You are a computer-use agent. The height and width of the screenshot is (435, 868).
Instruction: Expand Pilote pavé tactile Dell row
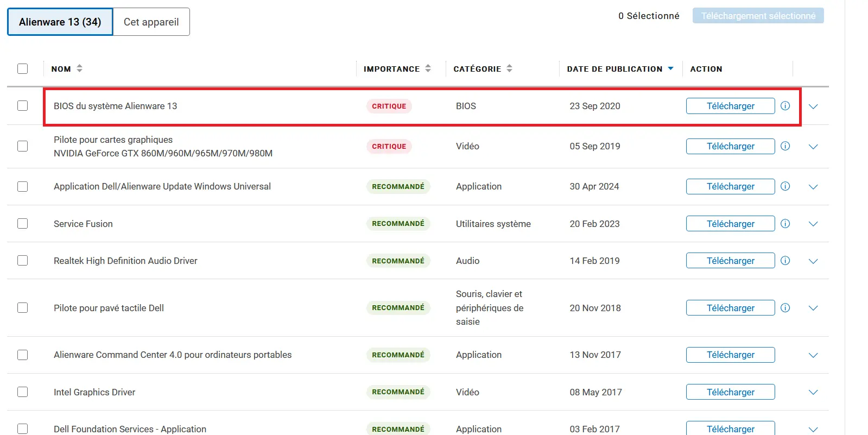(813, 308)
